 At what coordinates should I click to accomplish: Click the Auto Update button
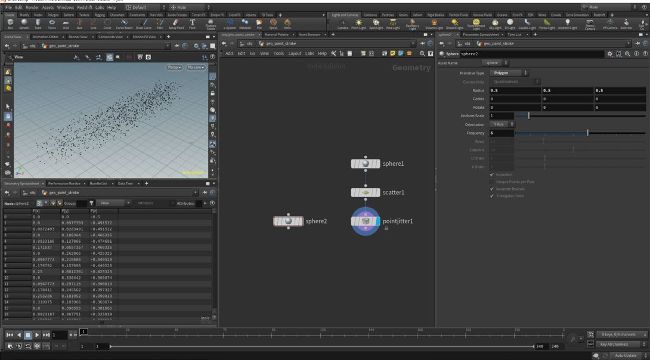[x=626, y=356]
